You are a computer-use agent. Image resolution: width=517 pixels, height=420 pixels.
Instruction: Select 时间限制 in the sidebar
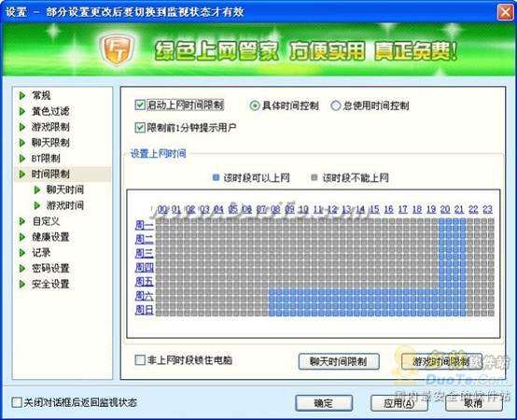click(x=50, y=174)
